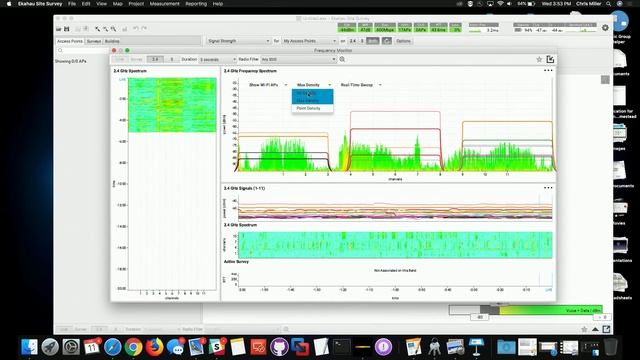Click the star icon on the bottom status bar
Viewport: 640px width, 360px height.
(584, 329)
